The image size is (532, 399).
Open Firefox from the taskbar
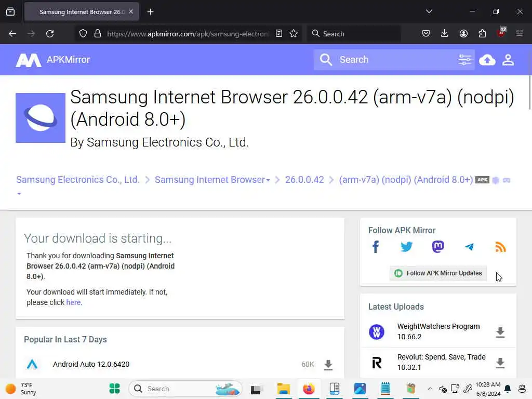click(x=309, y=389)
